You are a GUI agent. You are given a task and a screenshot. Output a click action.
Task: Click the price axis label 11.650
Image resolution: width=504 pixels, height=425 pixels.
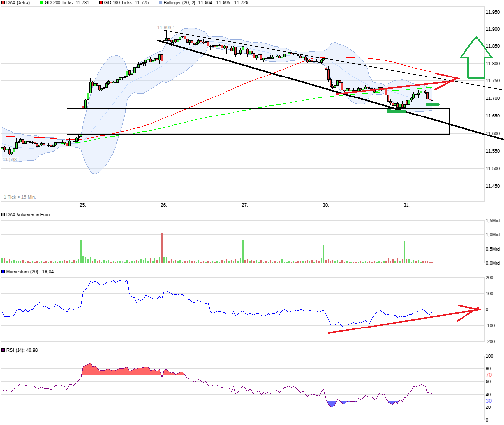[x=493, y=116]
